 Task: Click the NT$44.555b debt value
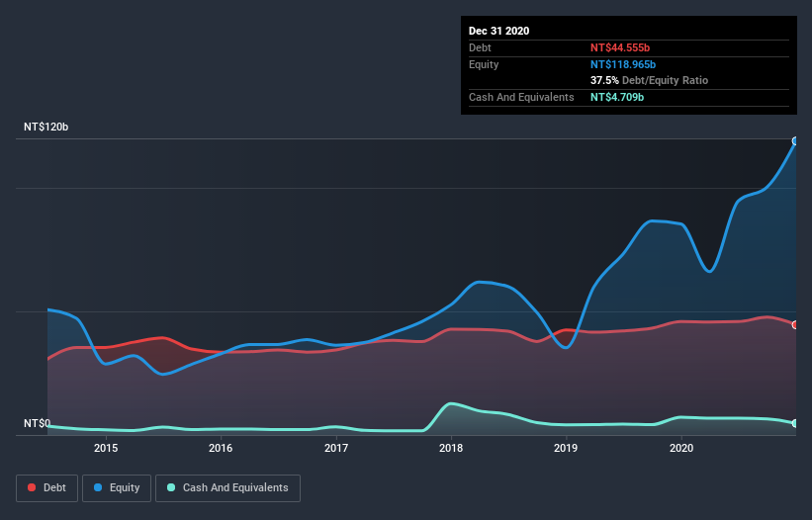coord(620,47)
